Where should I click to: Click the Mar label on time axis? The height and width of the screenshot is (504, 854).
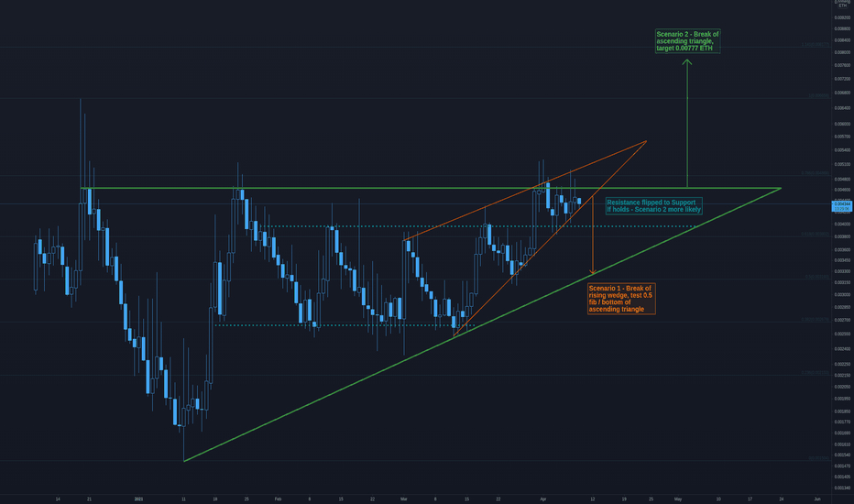click(403, 499)
